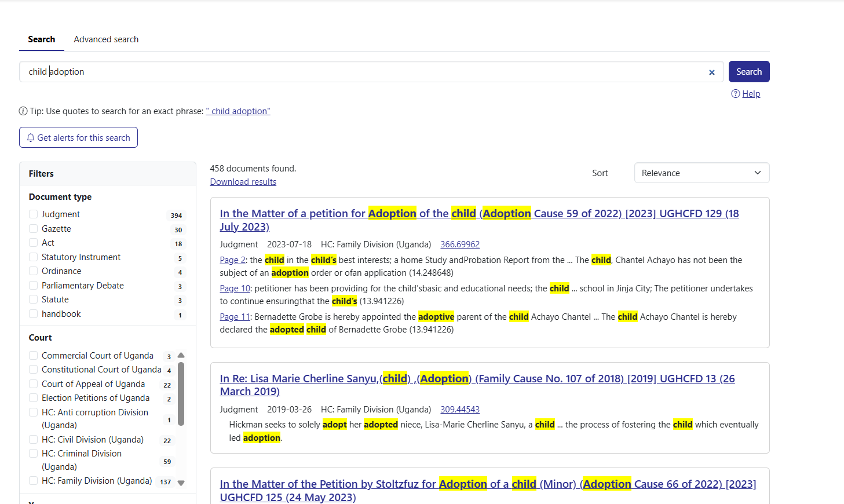Enable the Gazette filter checkbox
The width and height of the screenshot is (844, 504).
(x=34, y=229)
